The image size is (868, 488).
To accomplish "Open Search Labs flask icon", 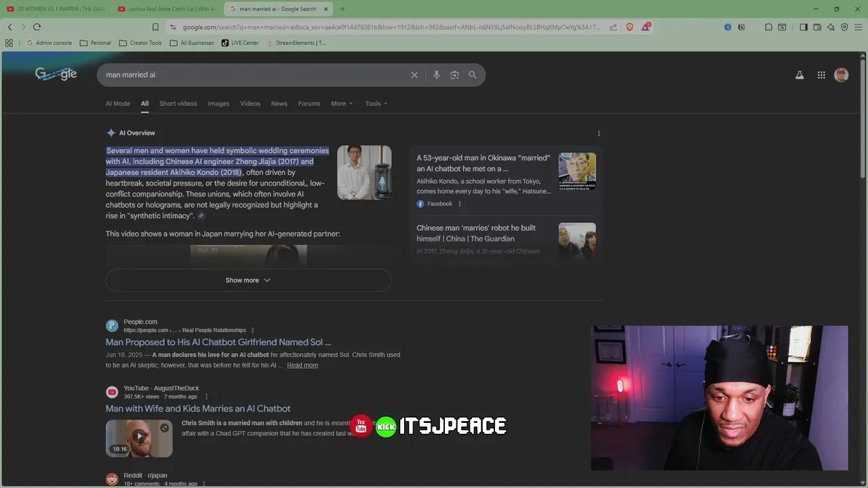I will 800,75.
